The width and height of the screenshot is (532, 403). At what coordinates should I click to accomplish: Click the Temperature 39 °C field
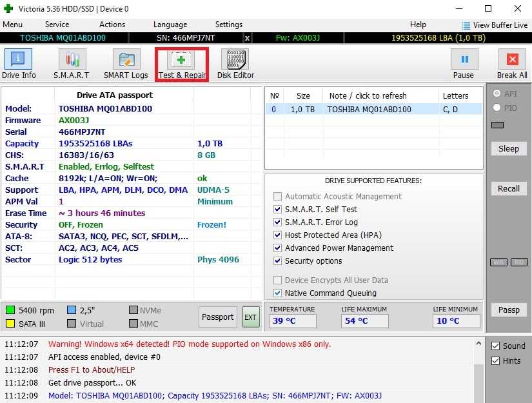[x=293, y=321]
